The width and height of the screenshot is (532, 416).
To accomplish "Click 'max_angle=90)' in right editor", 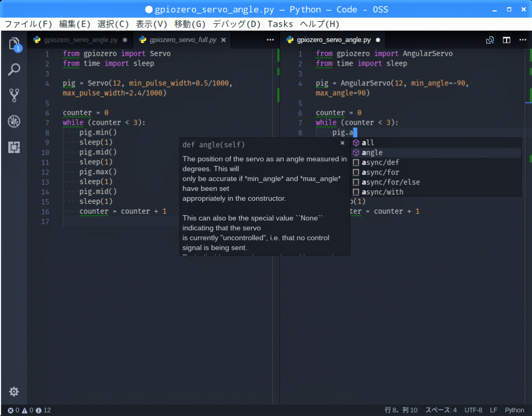I will (343, 93).
